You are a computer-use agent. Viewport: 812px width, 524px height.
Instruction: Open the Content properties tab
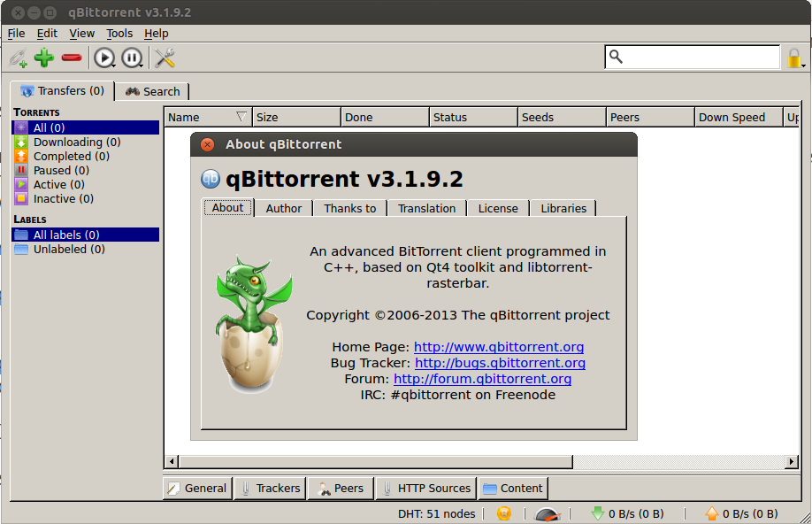pyautogui.click(x=513, y=489)
